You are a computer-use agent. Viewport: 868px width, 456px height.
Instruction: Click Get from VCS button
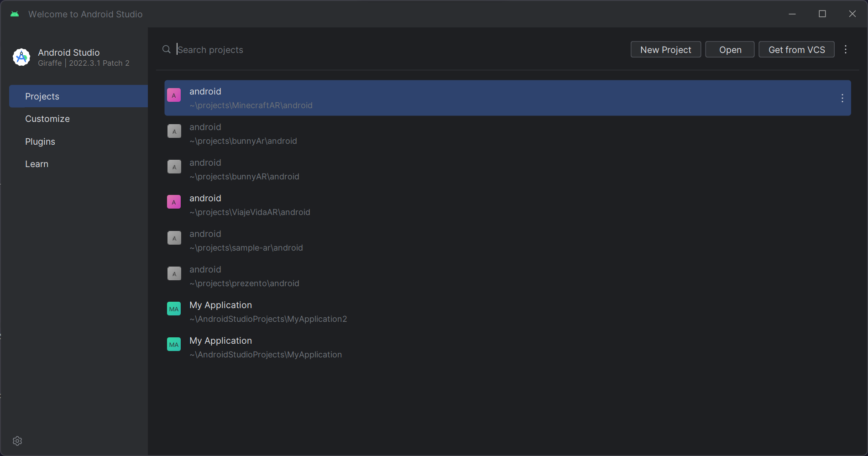coord(796,49)
